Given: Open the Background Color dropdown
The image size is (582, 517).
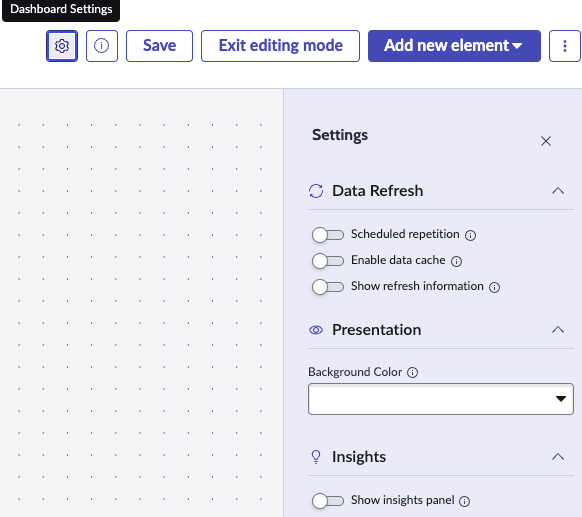Looking at the screenshot, I should (x=441, y=399).
